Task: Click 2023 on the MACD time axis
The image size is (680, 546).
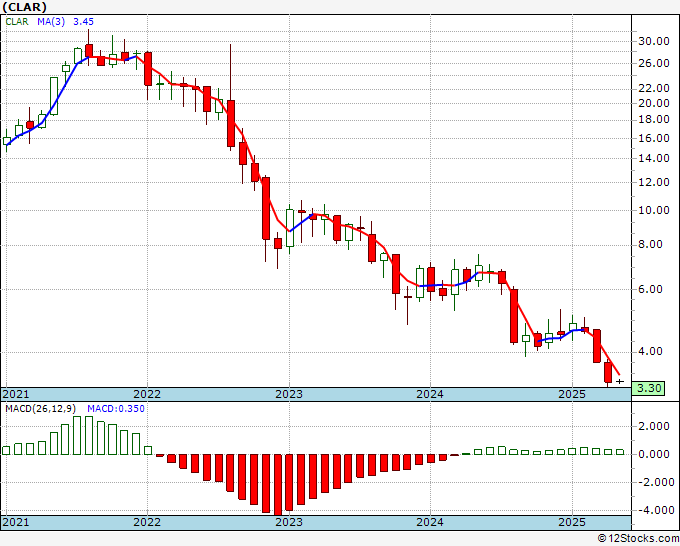Action: pyautogui.click(x=289, y=522)
